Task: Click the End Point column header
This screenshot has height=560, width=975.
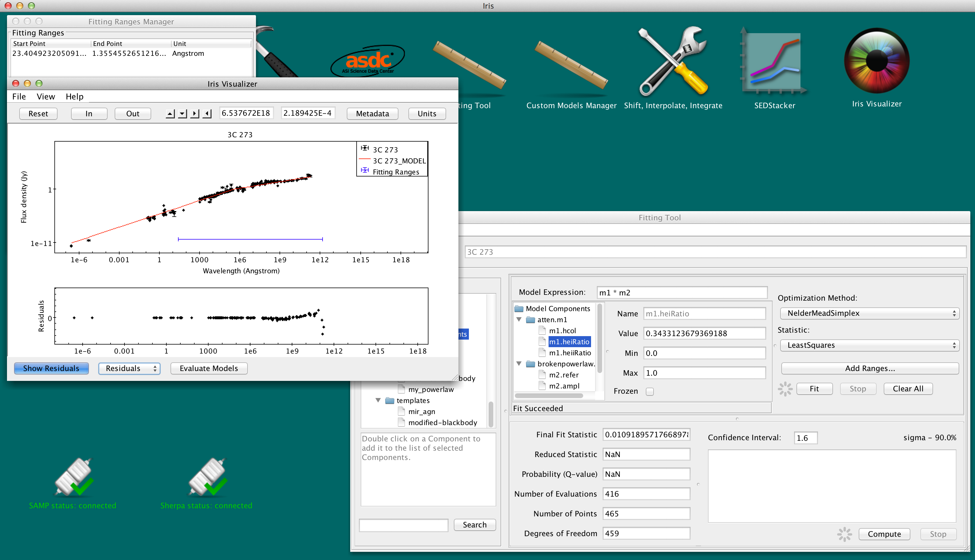Action: click(131, 43)
